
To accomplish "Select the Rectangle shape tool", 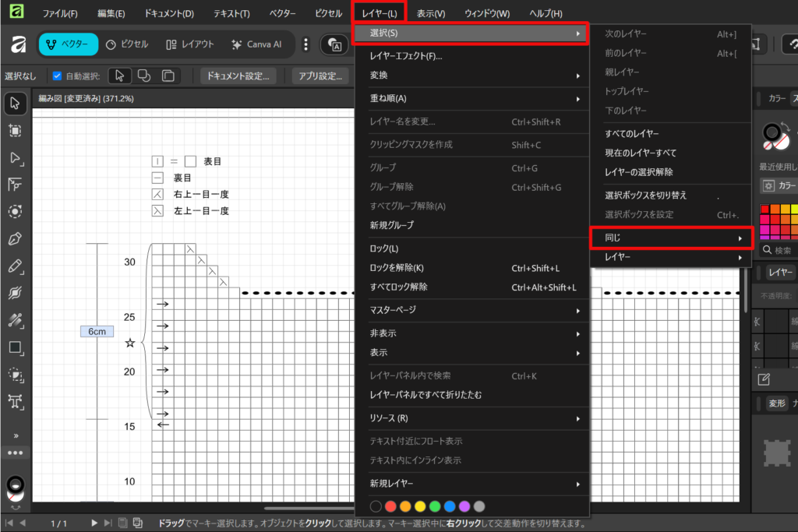I will coord(15,347).
